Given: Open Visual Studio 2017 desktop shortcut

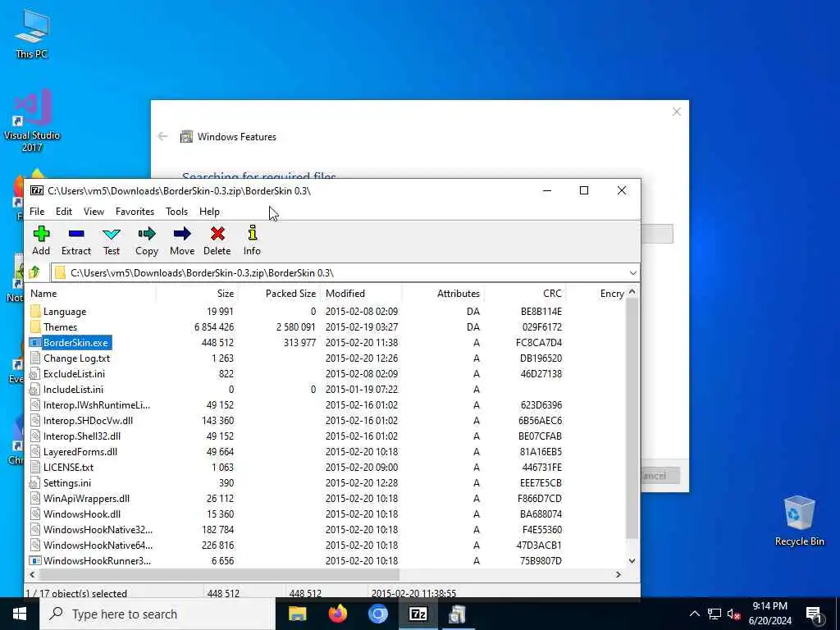Looking at the screenshot, I should pos(32,121).
